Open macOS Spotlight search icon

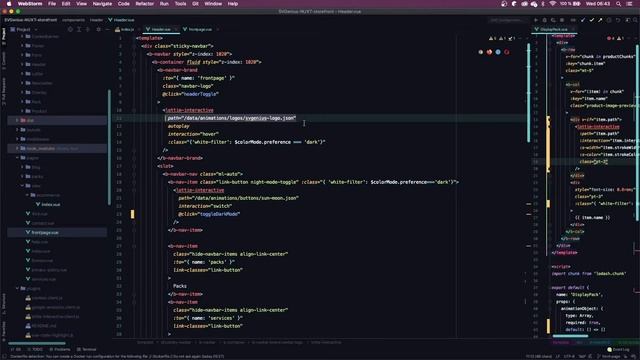tap(618, 4)
